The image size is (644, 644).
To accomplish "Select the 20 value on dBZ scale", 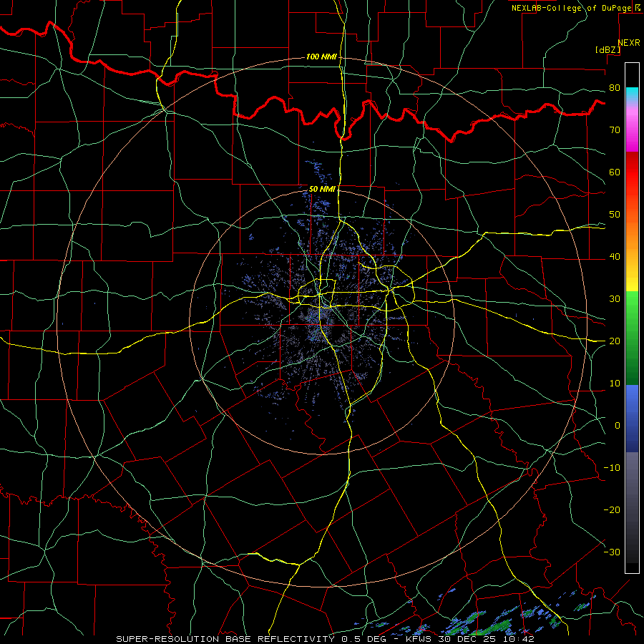I will [x=615, y=341].
